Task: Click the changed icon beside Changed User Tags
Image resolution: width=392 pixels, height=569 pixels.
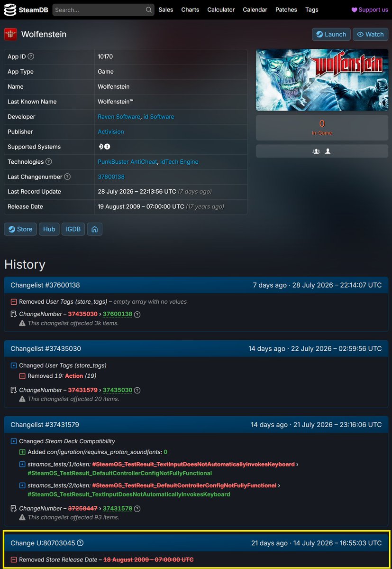Action: [x=14, y=365]
